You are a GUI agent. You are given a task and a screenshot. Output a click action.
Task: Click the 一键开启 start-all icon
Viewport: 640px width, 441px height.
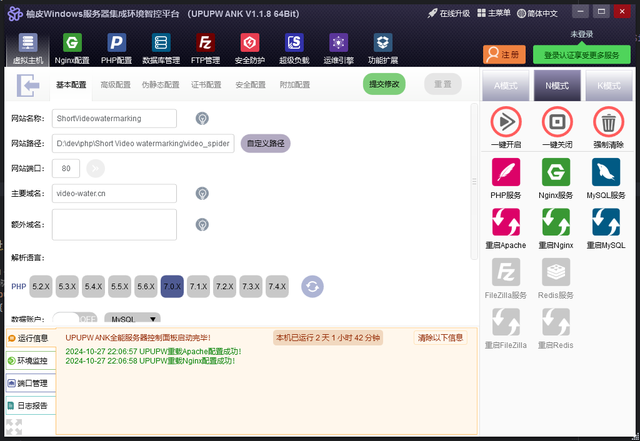tap(506, 123)
